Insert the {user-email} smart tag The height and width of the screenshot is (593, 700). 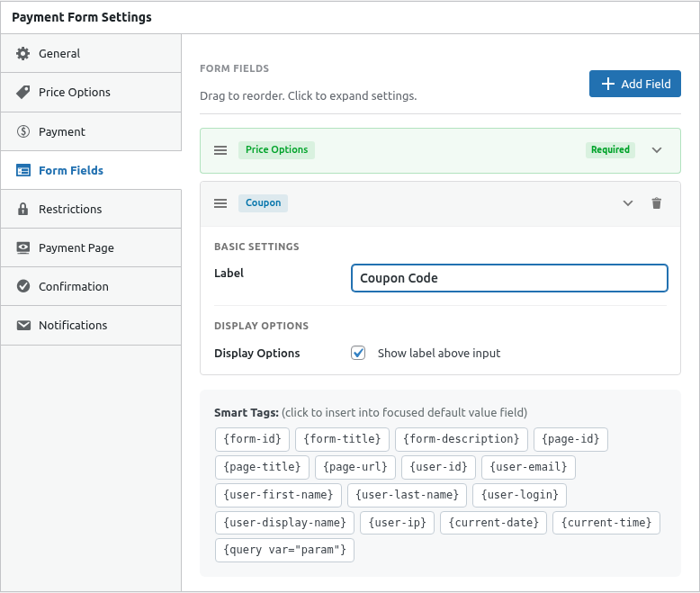click(528, 467)
